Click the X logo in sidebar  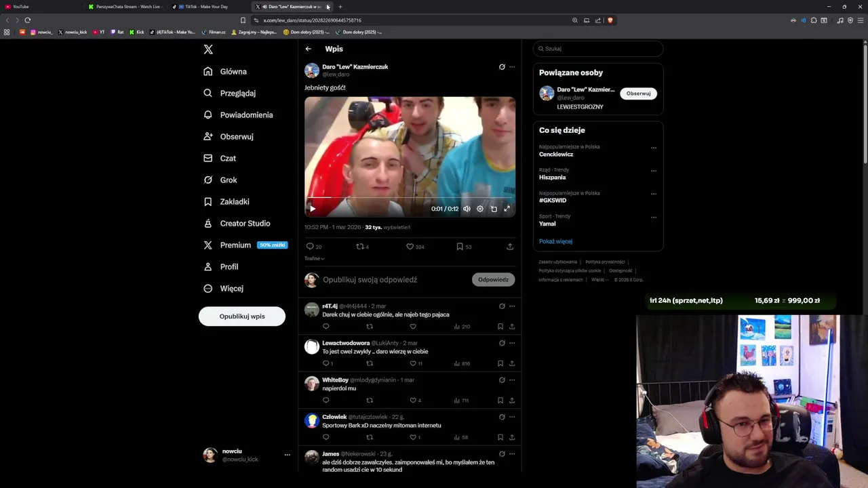[x=208, y=49]
